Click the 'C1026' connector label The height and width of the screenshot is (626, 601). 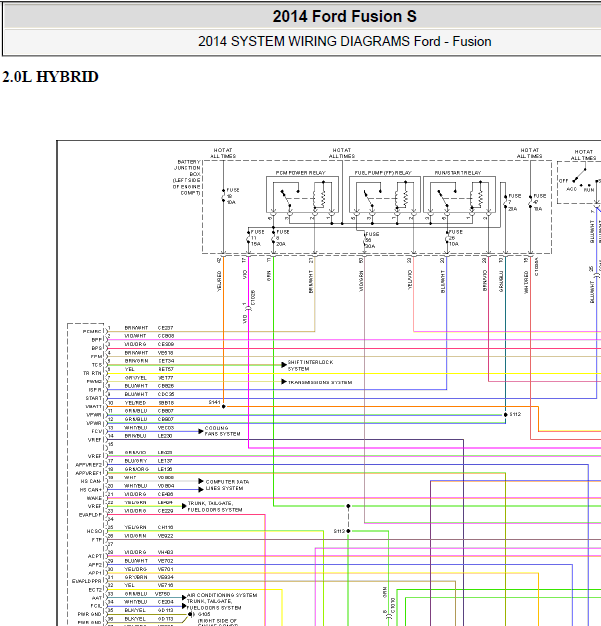click(254, 298)
